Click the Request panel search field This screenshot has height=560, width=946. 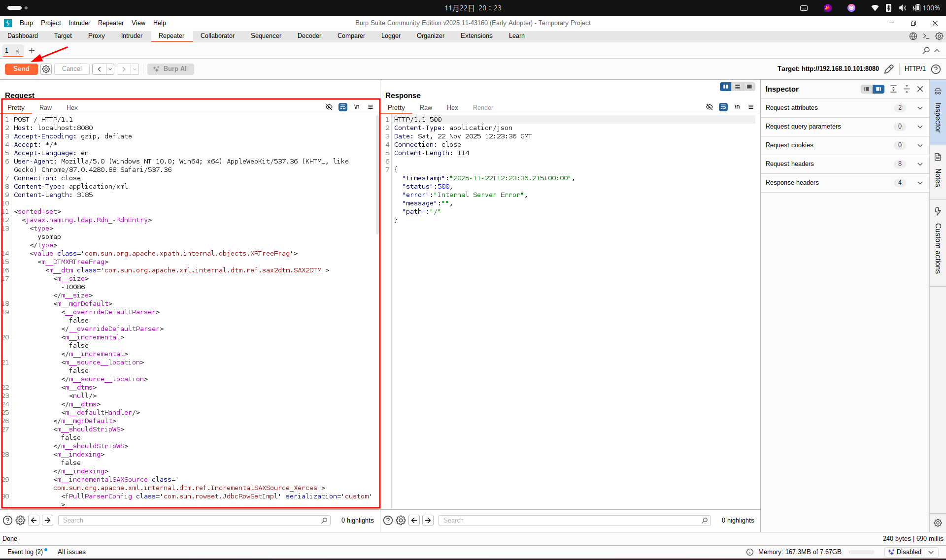point(192,521)
